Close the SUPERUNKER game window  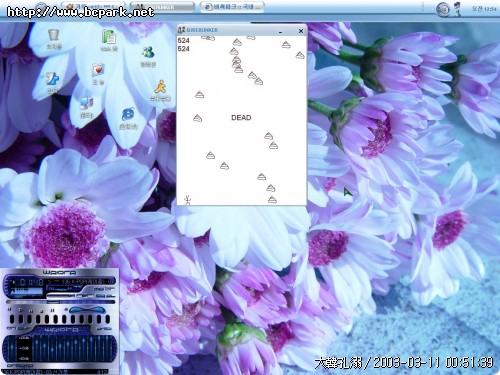tap(301, 31)
